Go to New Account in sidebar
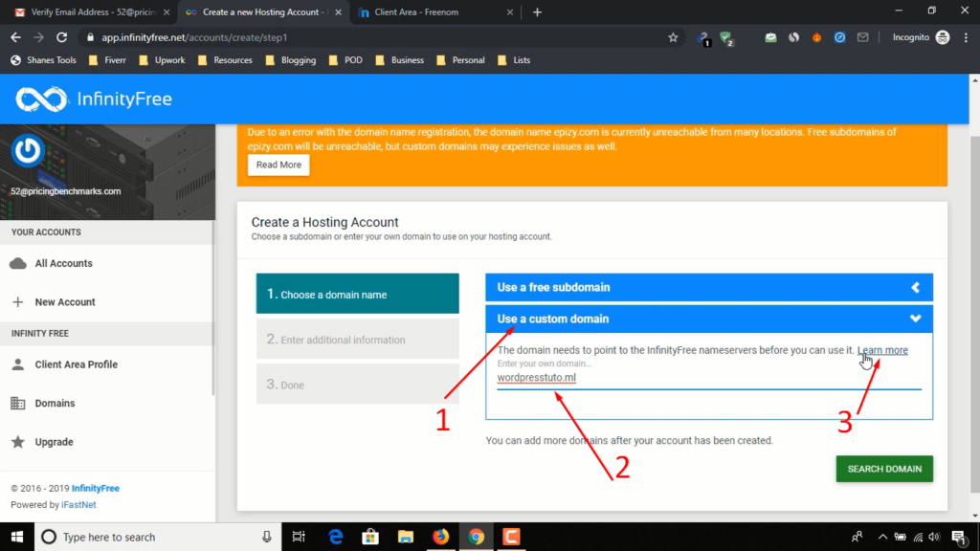This screenshot has width=980, height=551. tap(106, 301)
